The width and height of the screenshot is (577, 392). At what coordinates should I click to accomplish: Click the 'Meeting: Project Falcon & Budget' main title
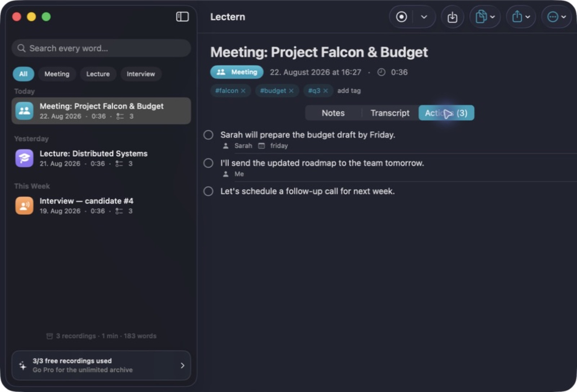319,52
